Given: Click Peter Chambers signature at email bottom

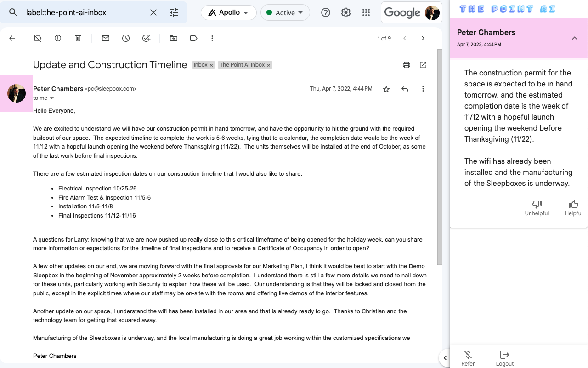Looking at the screenshot, I should (x=55, y=356).
